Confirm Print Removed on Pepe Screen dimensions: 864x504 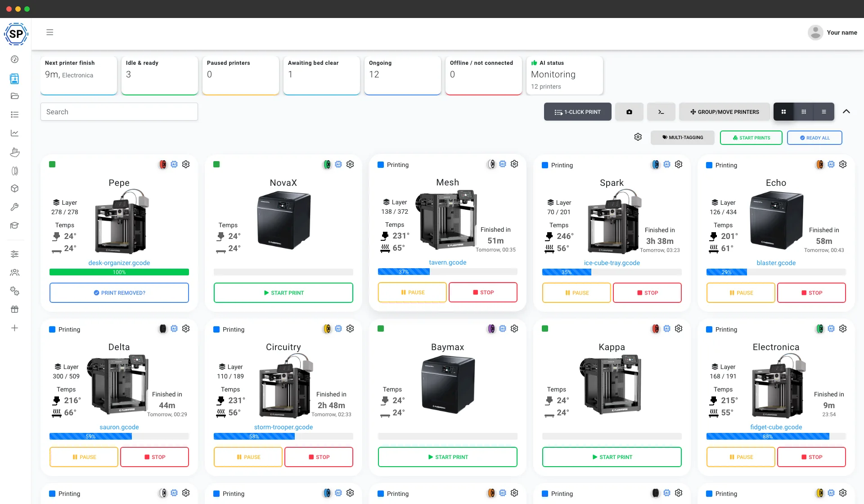(119, 292)
